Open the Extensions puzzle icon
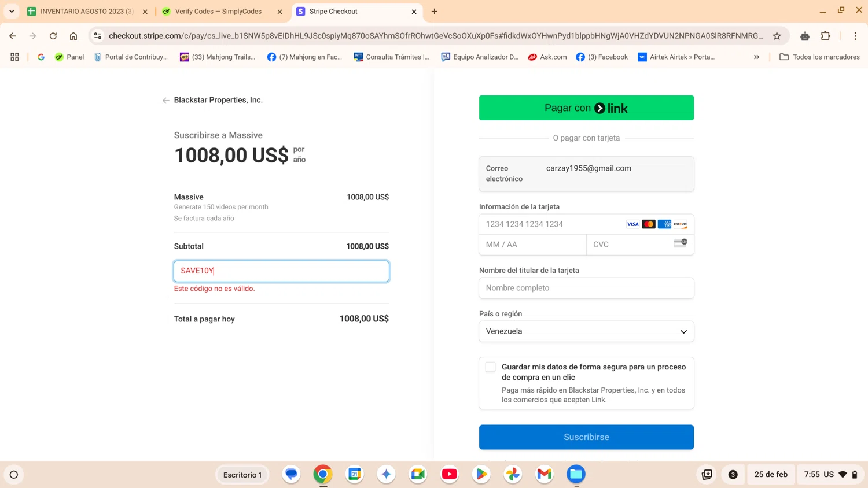The image size is (868, 488). click(x=826, y=36)
